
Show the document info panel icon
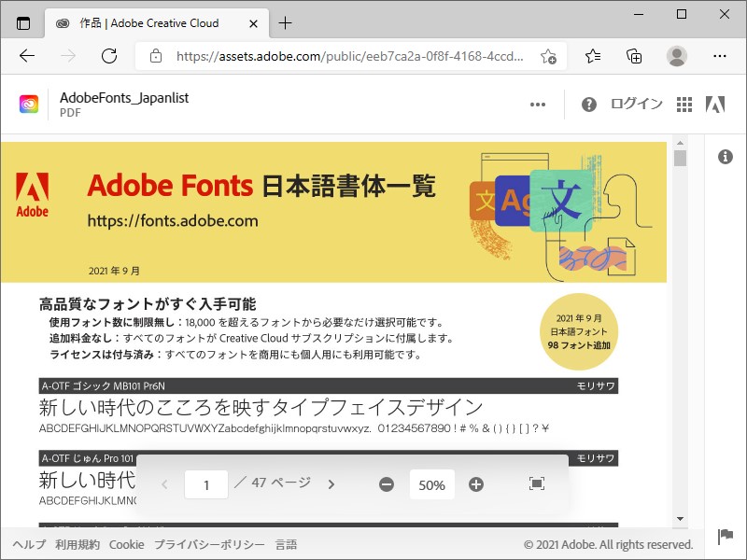pos(727,157)
